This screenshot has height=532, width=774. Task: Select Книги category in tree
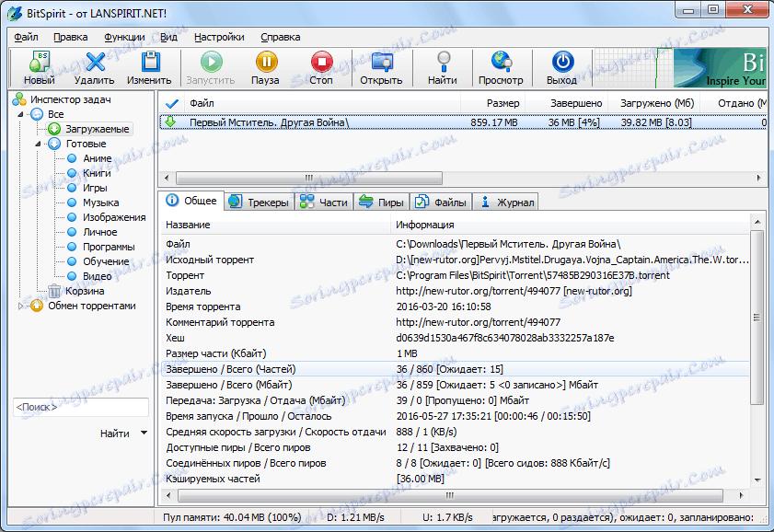97,173
